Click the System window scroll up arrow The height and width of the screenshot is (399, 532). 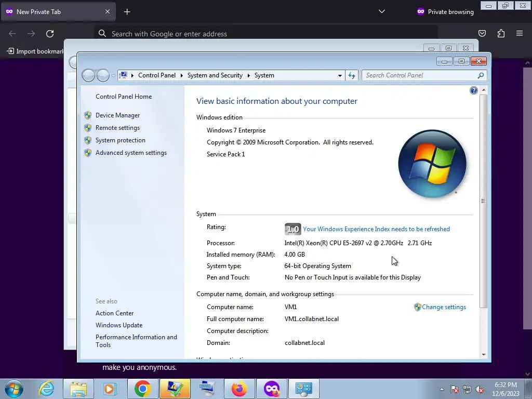tap(484, 90)
